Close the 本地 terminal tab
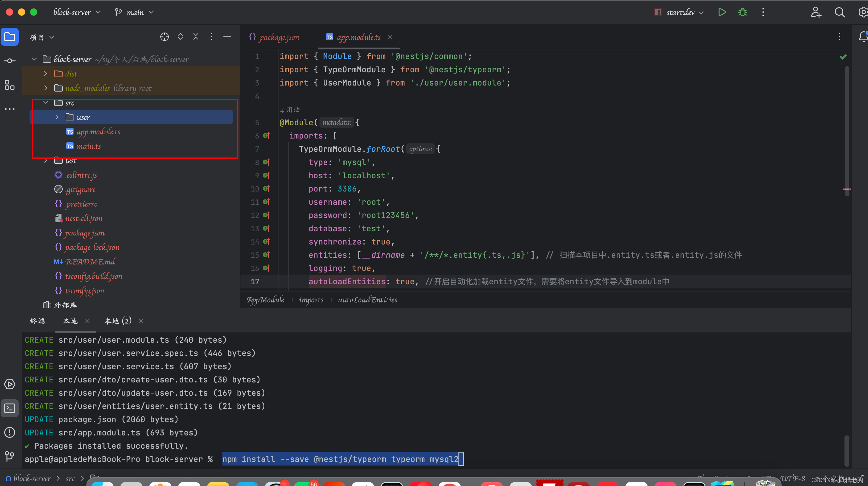 tap(87, 321)
